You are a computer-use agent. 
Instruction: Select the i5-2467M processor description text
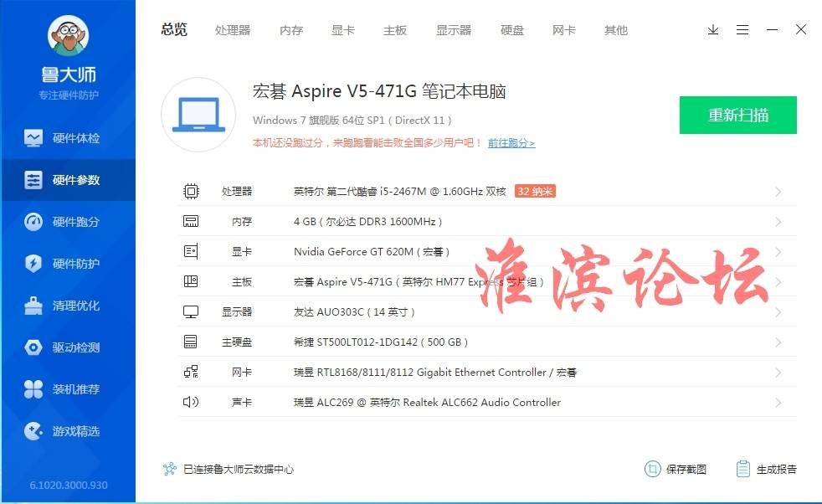399,192
